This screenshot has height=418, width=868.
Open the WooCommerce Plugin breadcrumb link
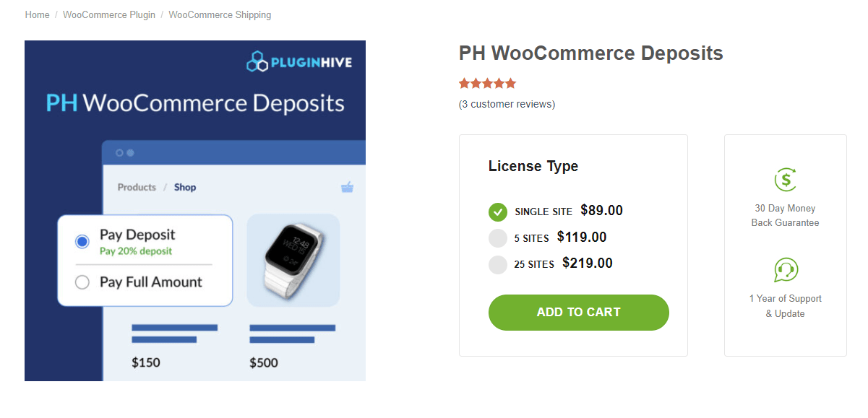[108, 14]
